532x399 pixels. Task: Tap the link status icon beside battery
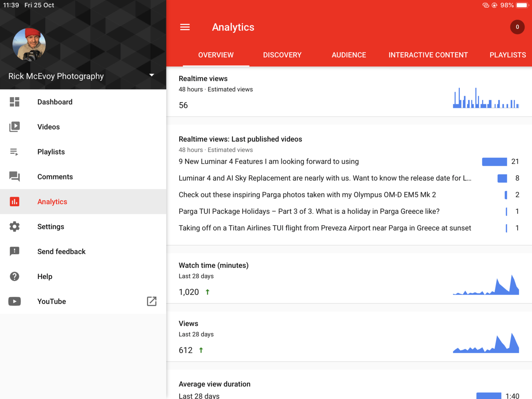(x=486, y=5)
